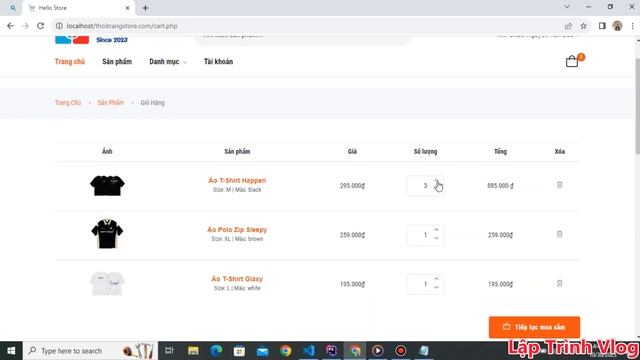Go back in browser history
This screenshot has height=360, width=640.
(x=10, y=26)
